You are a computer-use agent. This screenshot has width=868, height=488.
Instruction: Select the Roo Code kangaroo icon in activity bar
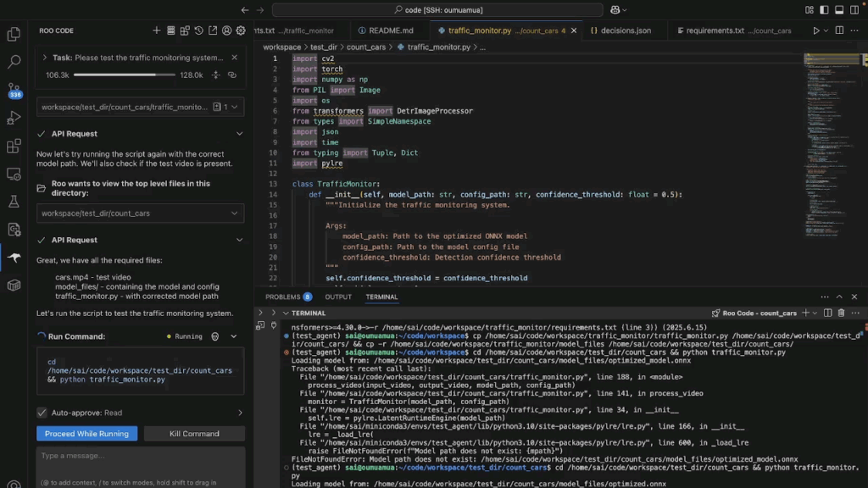(14, 258)
